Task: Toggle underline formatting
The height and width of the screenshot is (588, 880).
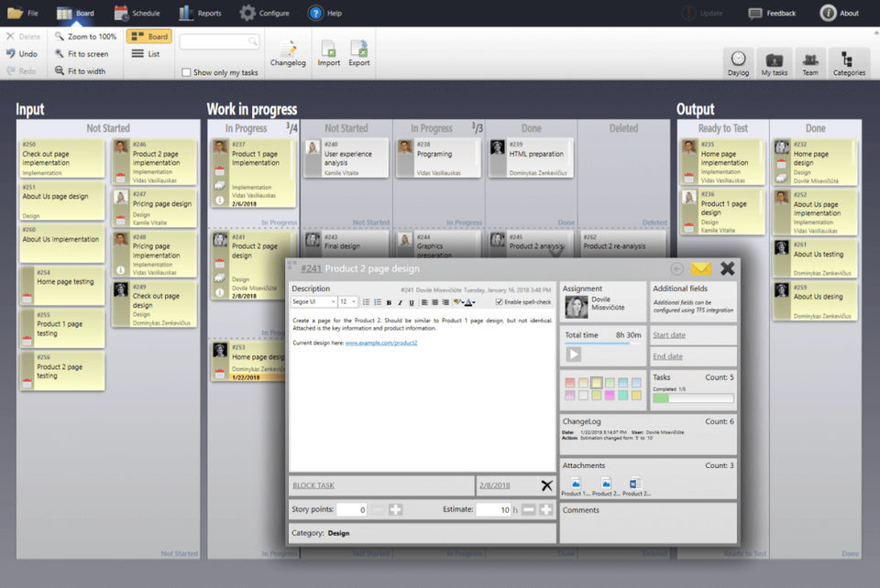Action: point(412,302)
